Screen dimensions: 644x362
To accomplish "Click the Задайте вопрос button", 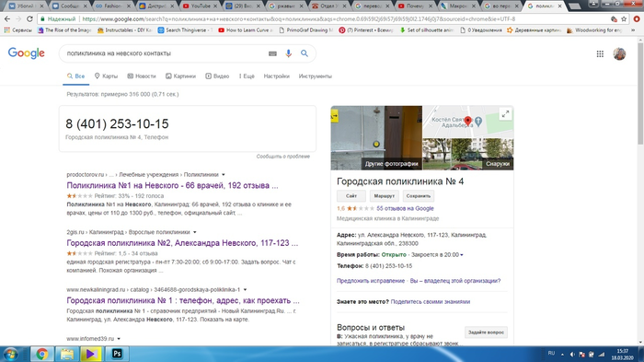I will pyautogui.click(x=486, y=333).
